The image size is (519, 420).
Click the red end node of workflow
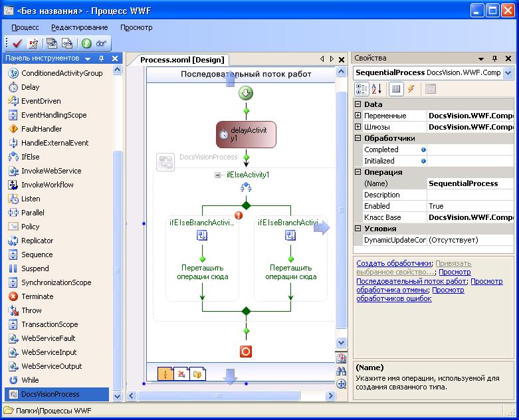(x=246, y=352)
